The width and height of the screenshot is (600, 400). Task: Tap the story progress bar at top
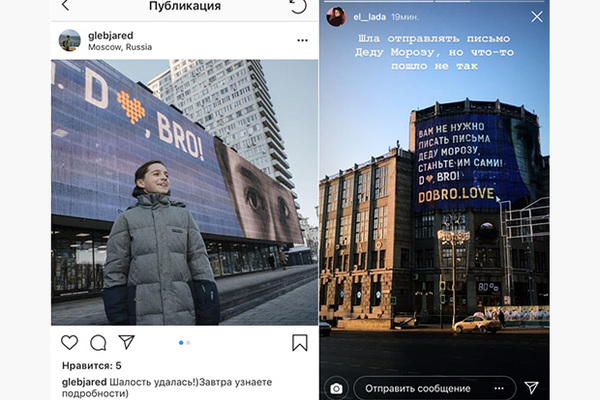coord(434,1)
